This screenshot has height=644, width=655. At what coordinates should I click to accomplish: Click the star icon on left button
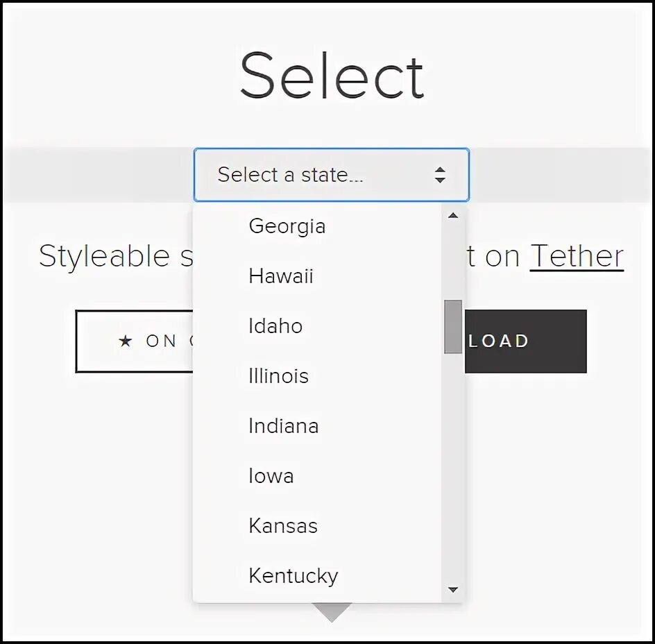click(x=126, y=341)
